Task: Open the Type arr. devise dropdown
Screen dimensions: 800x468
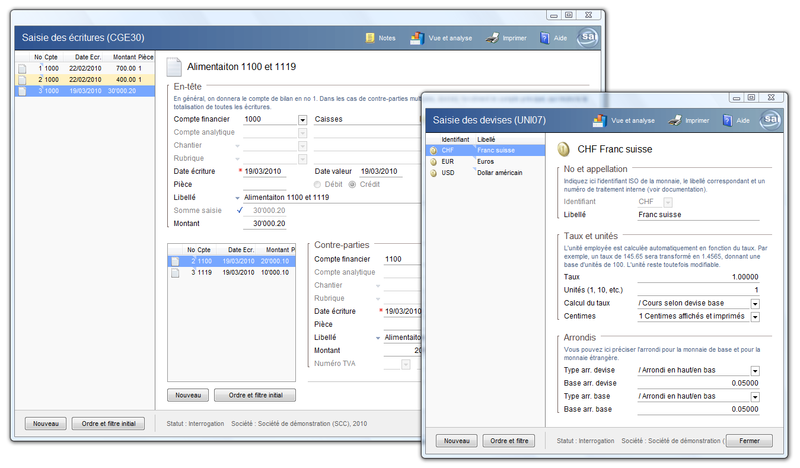Action: point(755,370)
